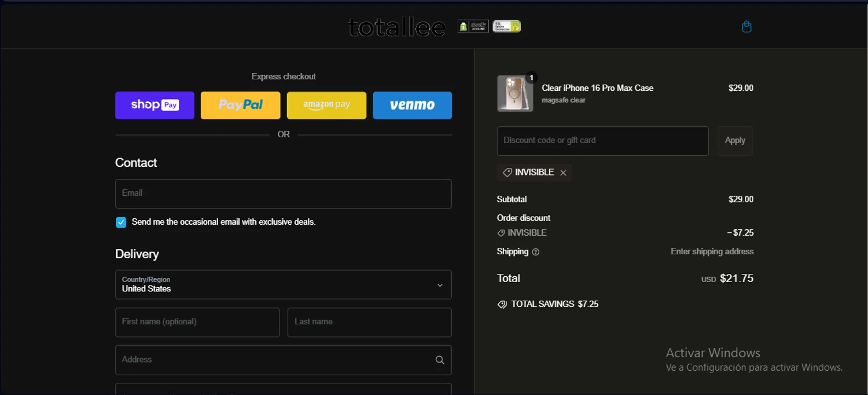Click the Contact section heading
This screenshot has width=868, height=395.
(136, 163)
